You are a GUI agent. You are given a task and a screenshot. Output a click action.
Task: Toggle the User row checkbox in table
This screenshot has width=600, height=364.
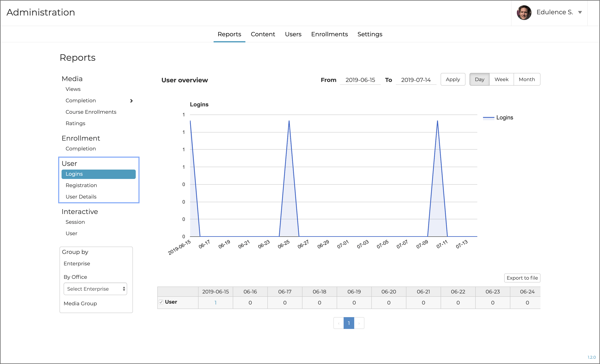pos(161,302)
